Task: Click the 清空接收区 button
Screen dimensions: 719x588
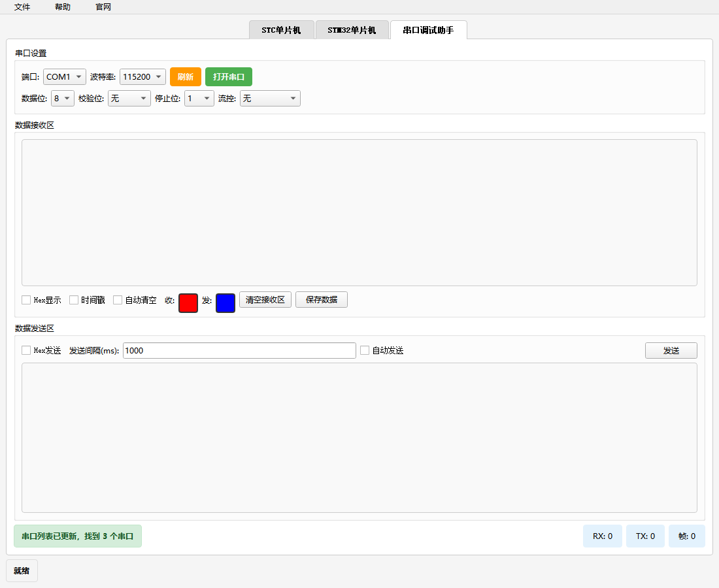Action: click(x=265, y=300)
